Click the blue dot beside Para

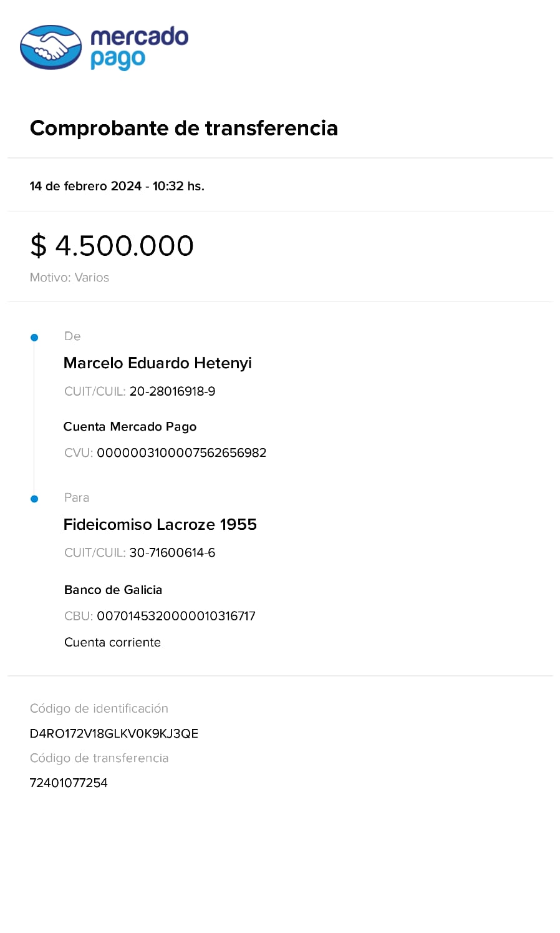pos(34,499)
